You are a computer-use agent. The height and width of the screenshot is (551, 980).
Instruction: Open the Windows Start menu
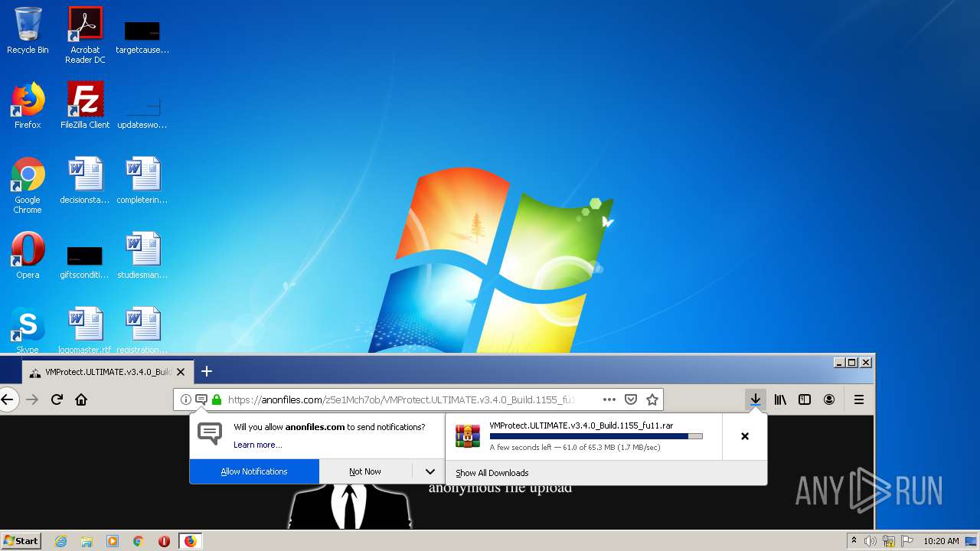point(21,541)
